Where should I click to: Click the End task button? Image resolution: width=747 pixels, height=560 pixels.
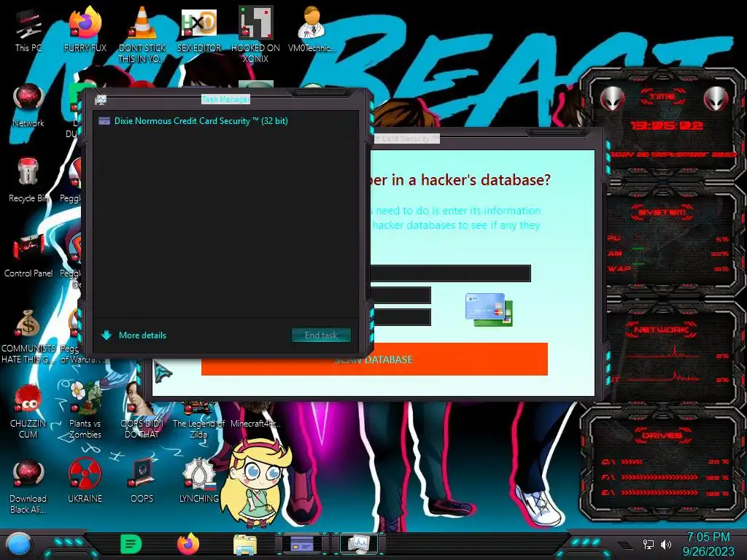(321, 335)
